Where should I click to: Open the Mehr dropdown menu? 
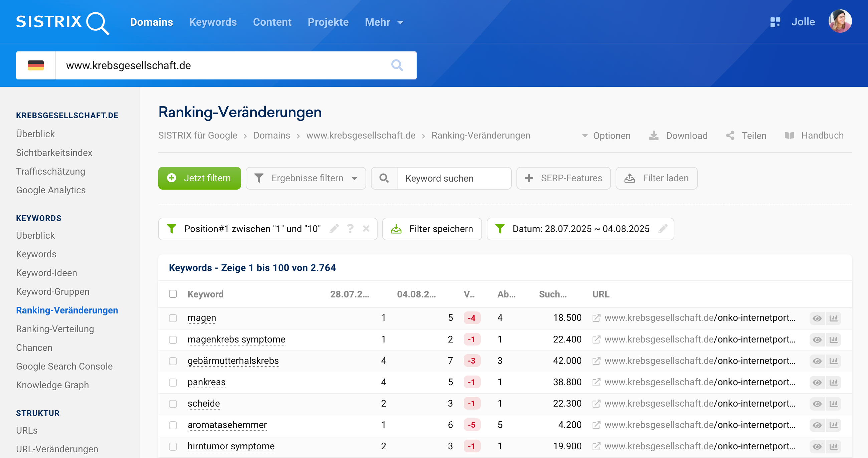pyautogui.click(x=384, y=22)
